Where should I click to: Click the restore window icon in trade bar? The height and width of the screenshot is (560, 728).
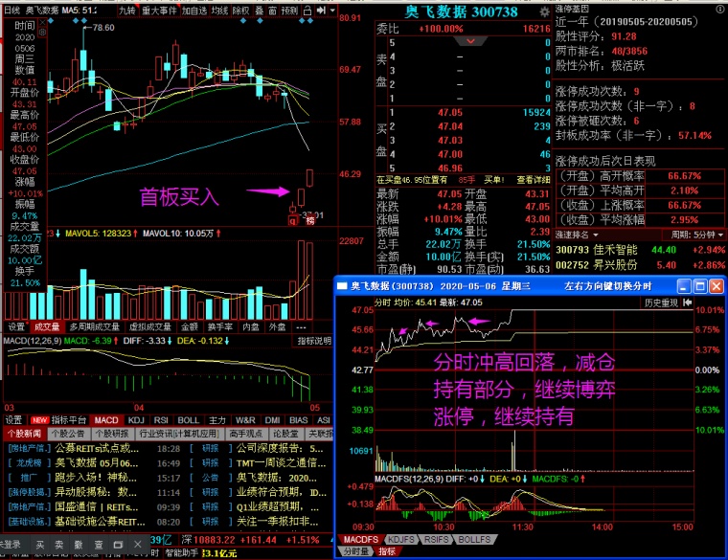point(118,545)
